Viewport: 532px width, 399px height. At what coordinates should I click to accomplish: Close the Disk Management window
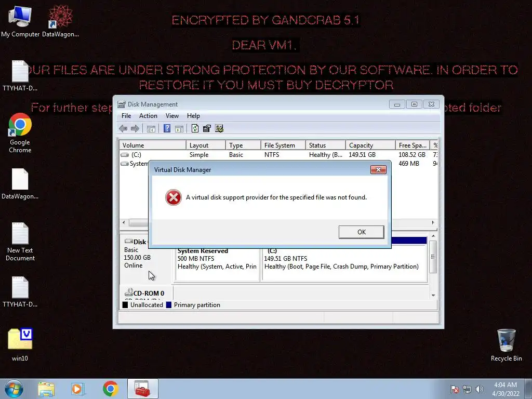[432, 104]
